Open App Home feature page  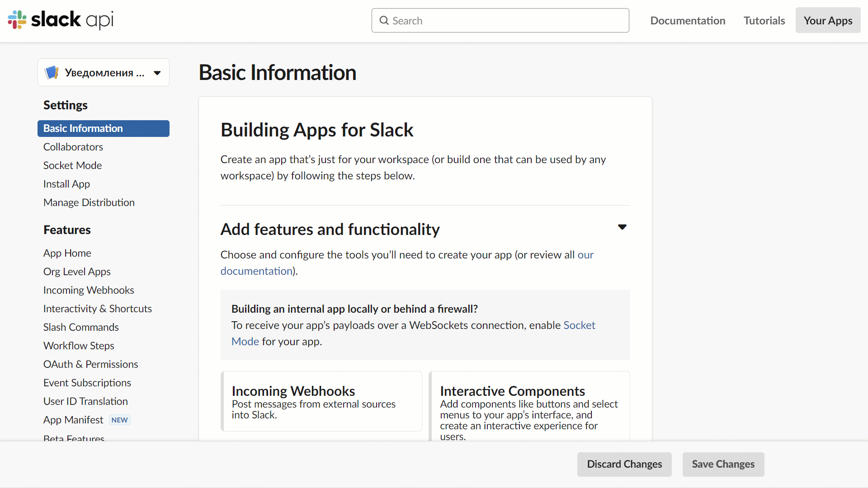tap(67, 253)
